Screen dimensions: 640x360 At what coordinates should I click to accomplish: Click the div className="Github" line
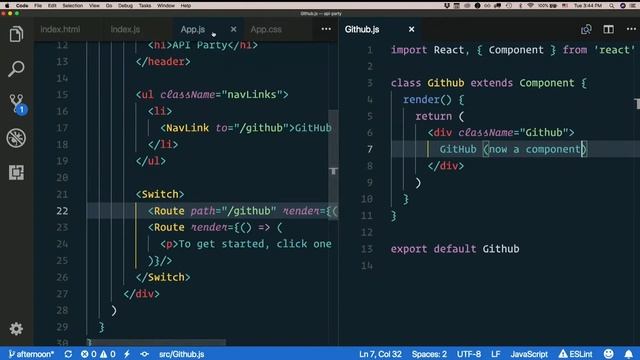(501, 132)
